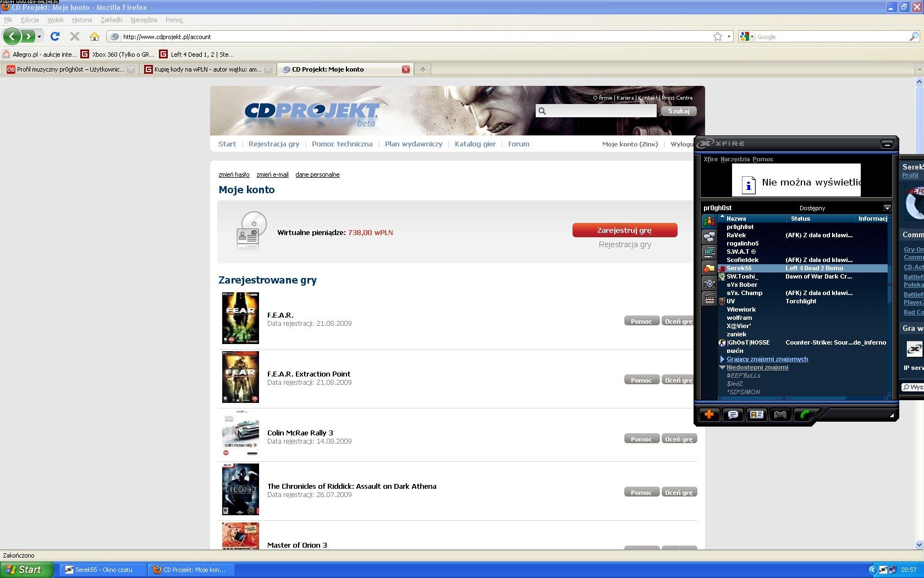This screenshot has width=924, height=578.
Task: Select |GhOsT|NOSSE in the Xfire friends list
Action: click(x=803, y=342)
